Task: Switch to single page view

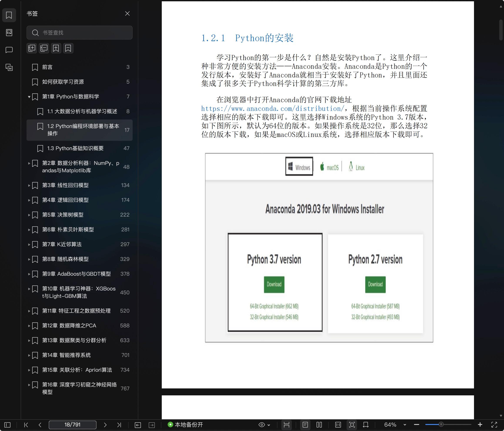Action: [x=305, y=425]
